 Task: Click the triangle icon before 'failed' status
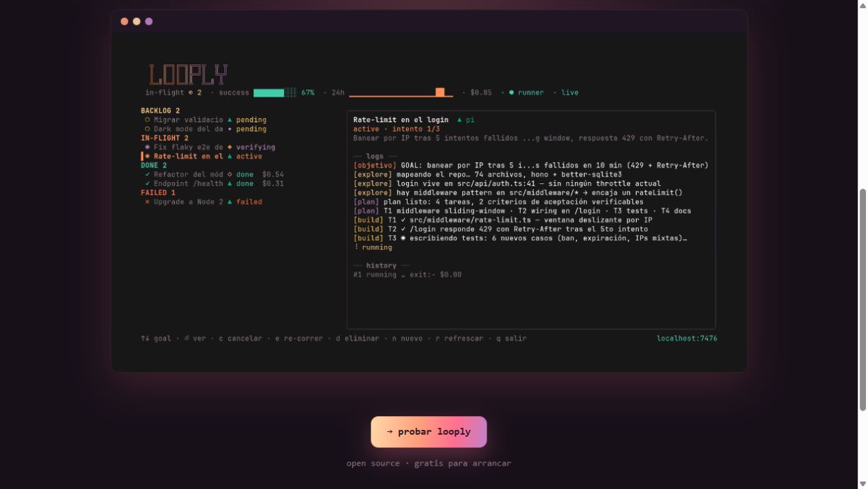(230, 202)
